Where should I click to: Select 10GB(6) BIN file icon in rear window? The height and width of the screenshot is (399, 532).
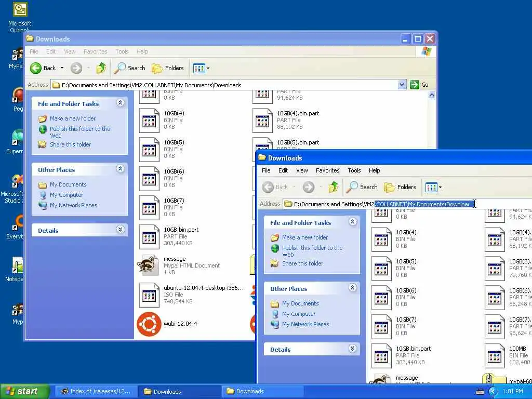tap(149, 179)
